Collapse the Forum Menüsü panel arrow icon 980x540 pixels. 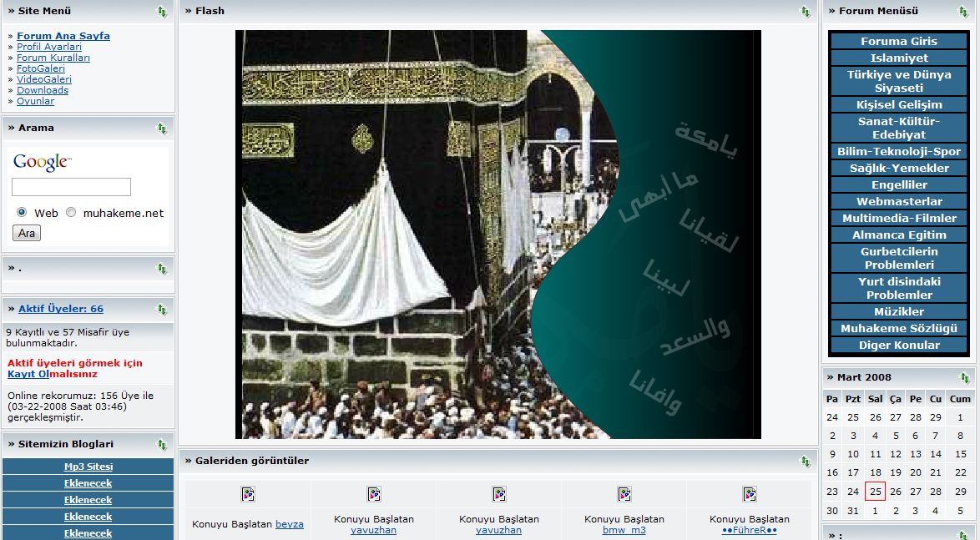pos(963,12)
